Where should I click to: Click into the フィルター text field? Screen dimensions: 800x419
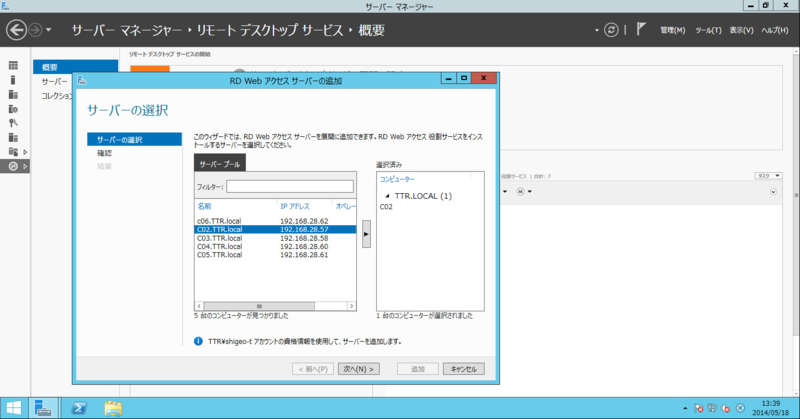click(290, 187)
